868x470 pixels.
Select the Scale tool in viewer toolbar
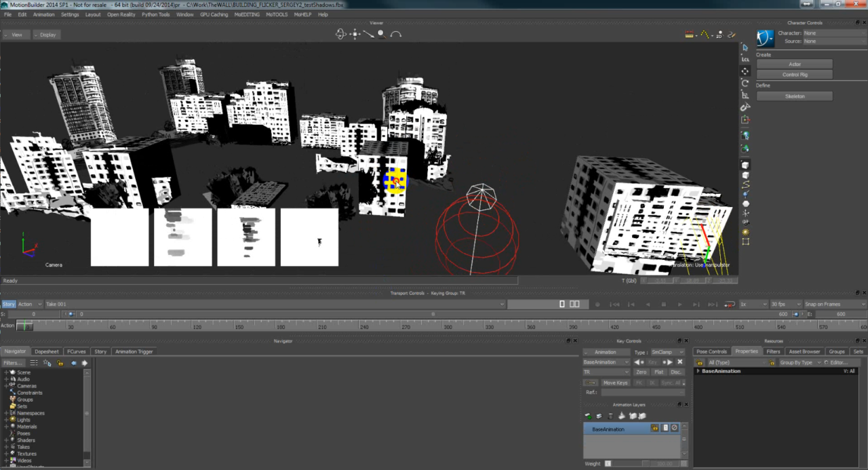click(745, 95)
